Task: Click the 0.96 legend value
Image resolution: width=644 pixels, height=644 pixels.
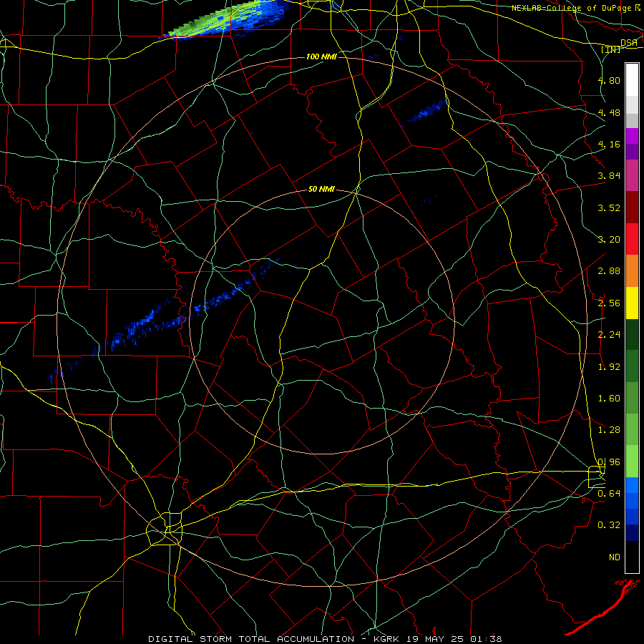Action: pyautogui.click(x=609, y=462)
